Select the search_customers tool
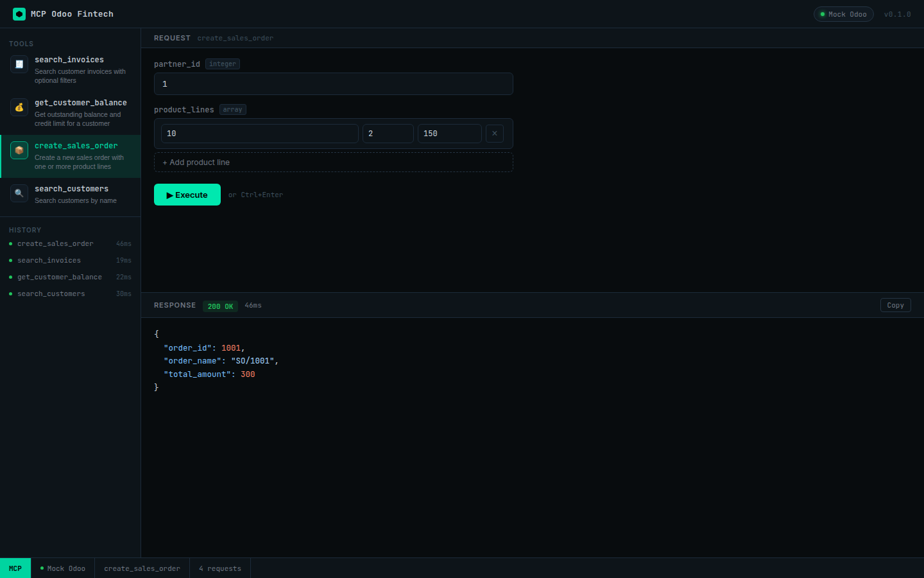 tap(71, 195)
